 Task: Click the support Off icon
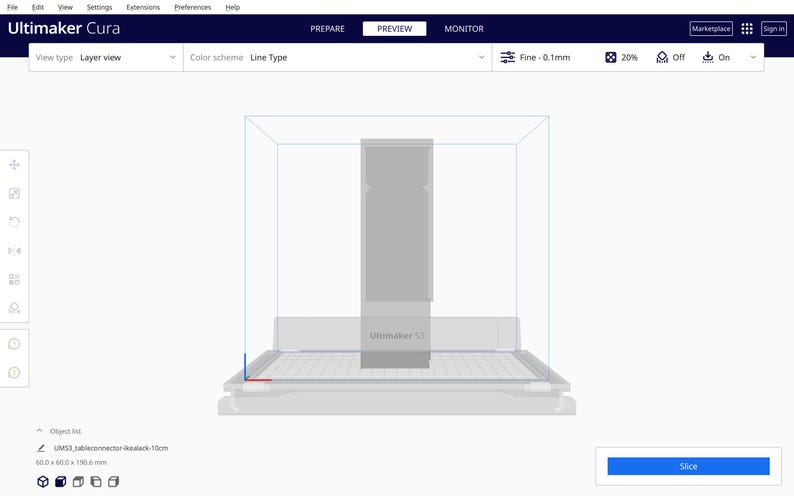point(662,57)
